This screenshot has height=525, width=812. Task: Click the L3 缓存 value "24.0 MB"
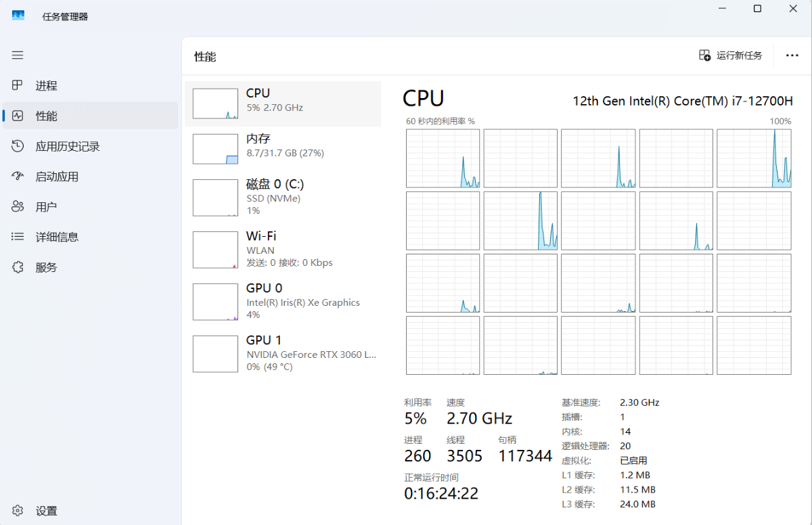pos(637,505)
